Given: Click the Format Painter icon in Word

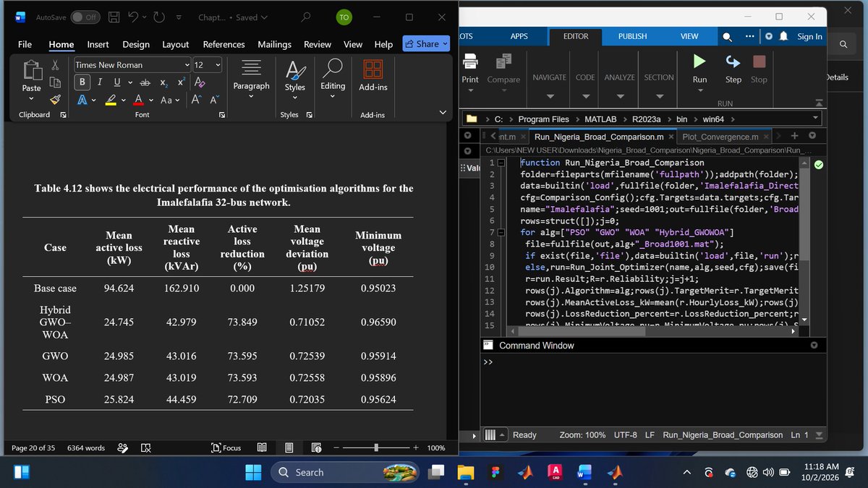Looking at the screenshot, I should tap(56, 100).
